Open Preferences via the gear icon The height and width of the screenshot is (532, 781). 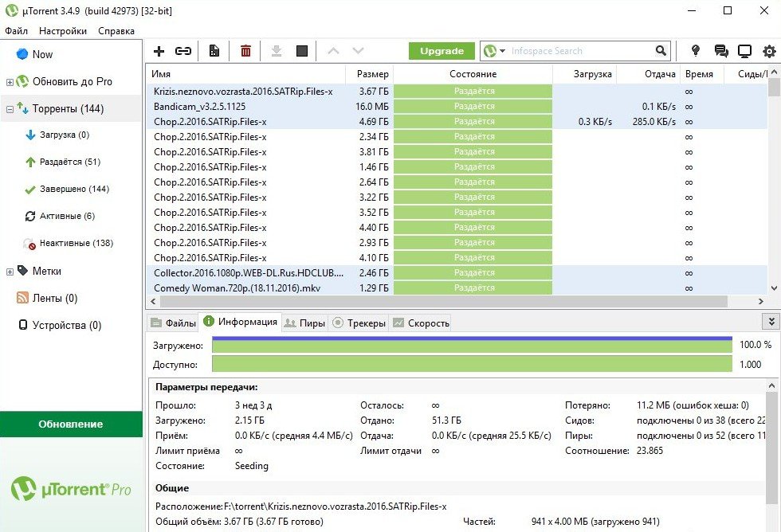769,51
